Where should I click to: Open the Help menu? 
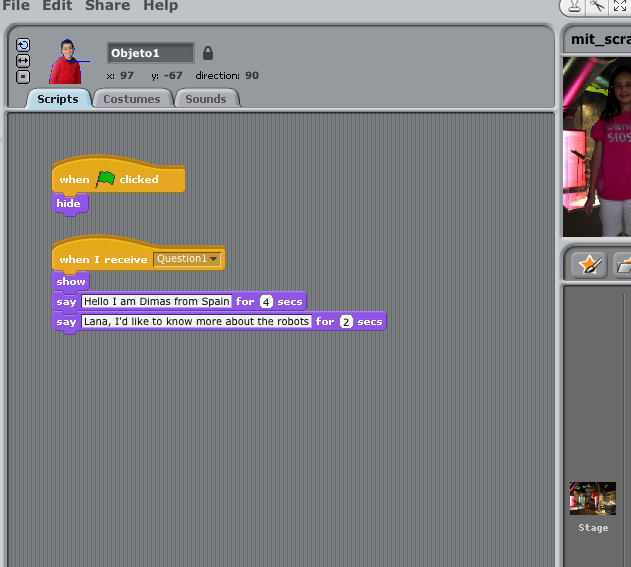pyautogui.click(x=161, y=6)
